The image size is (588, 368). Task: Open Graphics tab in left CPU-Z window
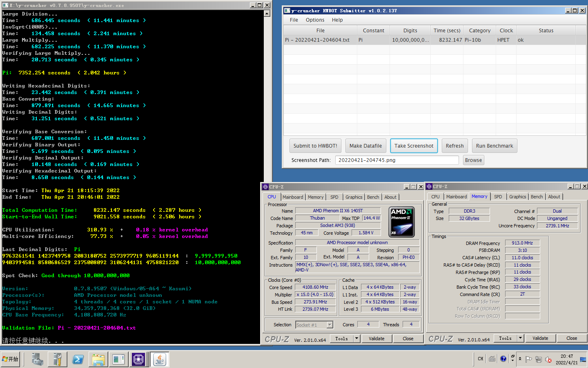coord(354,197)
